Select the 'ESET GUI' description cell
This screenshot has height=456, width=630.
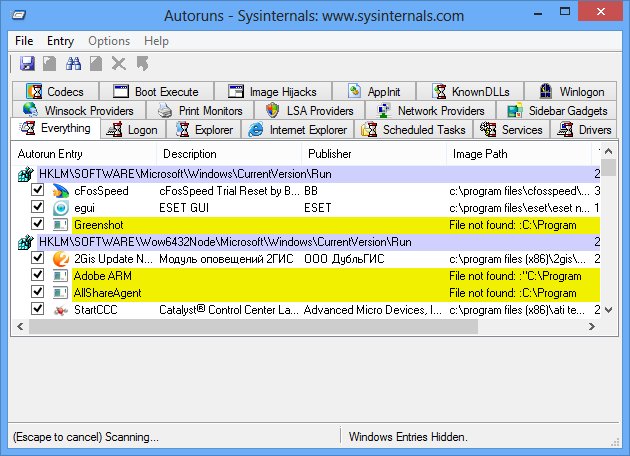click(184, 208)
